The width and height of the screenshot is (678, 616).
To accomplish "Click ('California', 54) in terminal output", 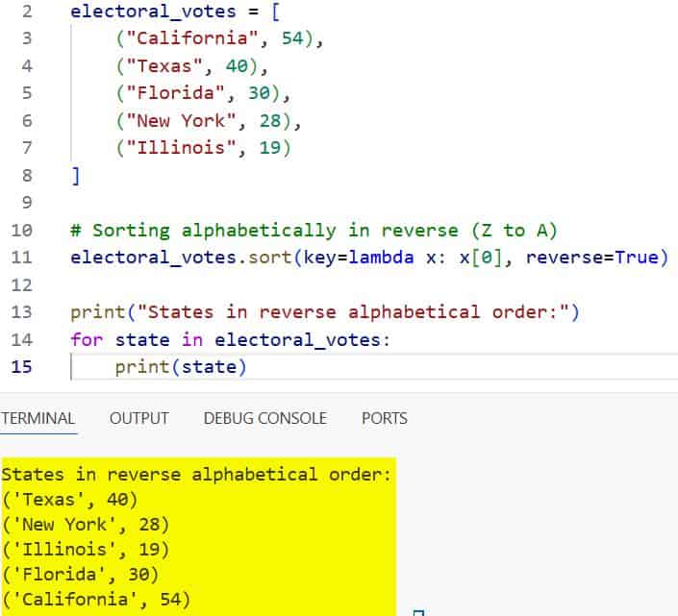I will pyautogui.click(x=96, y=599).
